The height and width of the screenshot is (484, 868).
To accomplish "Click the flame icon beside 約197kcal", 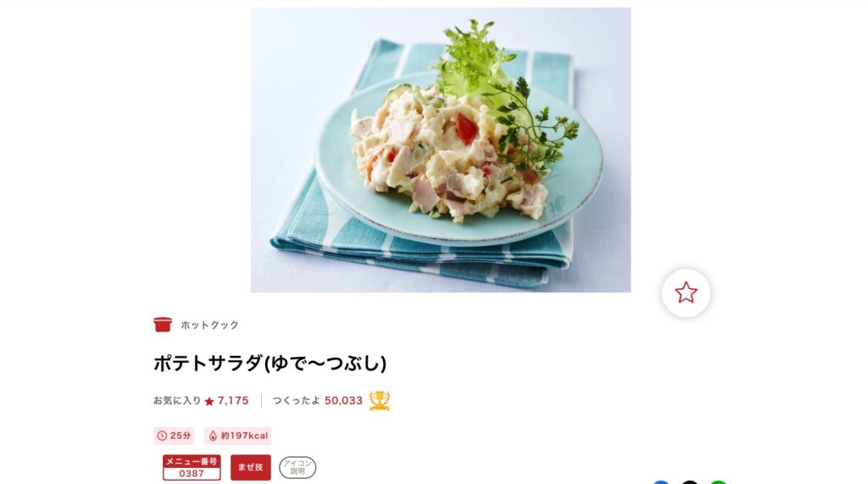I will [213, 436].
